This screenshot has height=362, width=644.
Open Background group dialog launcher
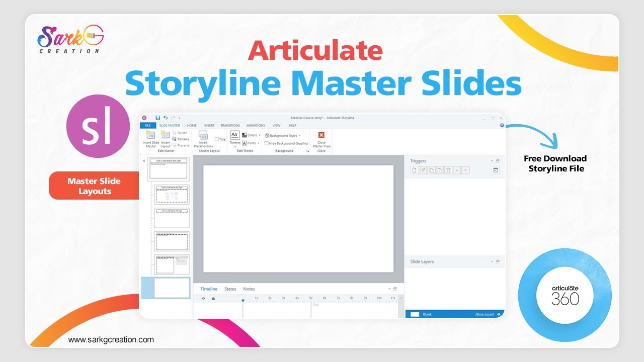pos(308,151)
